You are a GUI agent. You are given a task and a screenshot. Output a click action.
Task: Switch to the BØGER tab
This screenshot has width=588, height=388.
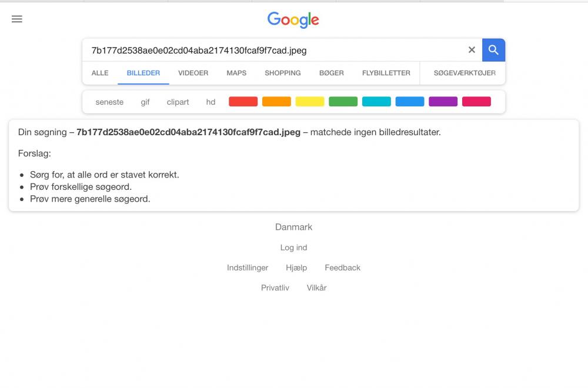[332, 73]
